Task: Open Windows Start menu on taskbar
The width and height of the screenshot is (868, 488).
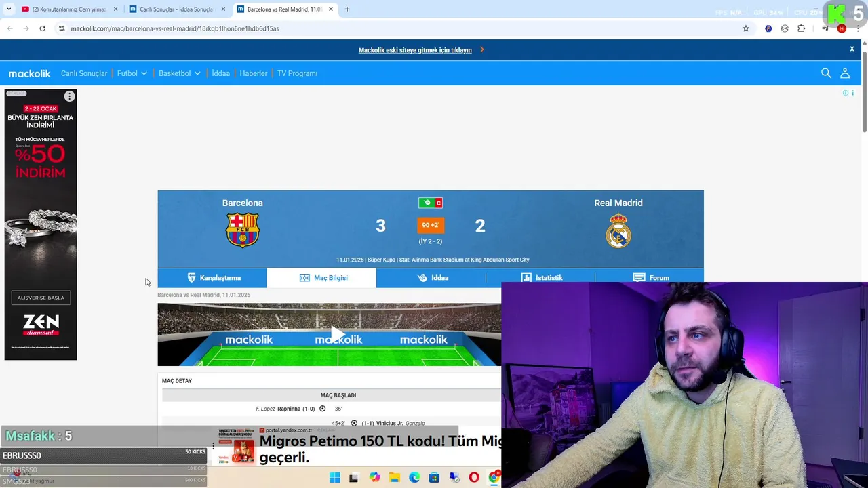Action: [x=334, y=478]
